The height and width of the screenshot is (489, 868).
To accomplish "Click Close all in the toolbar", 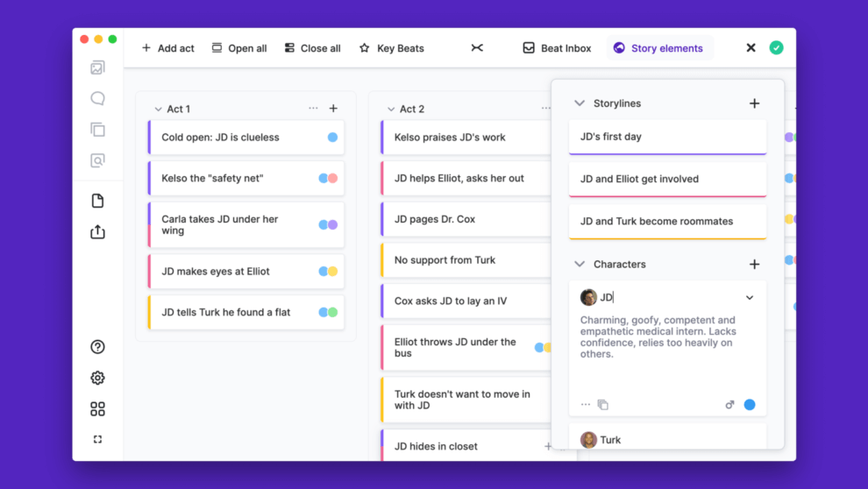I will (312, 48).
